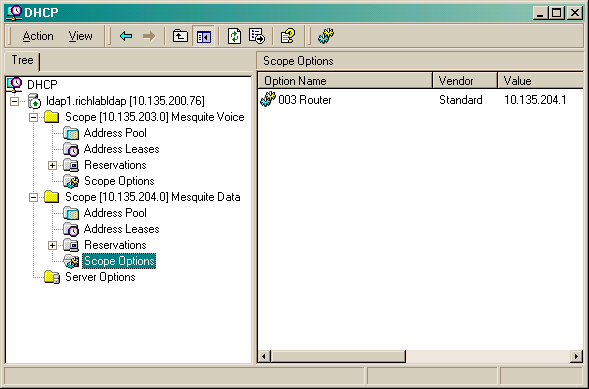Click Address Pool icon under Mesquite Voice

point(71,133)
